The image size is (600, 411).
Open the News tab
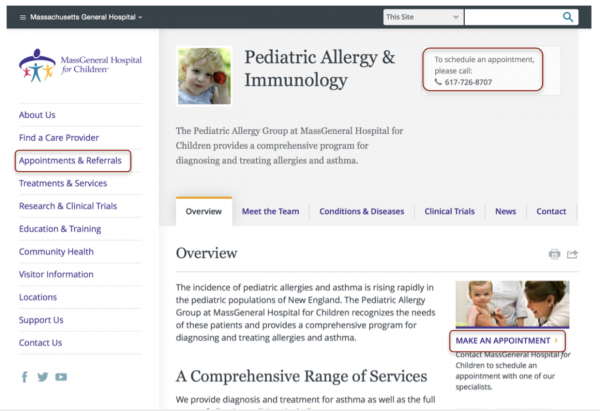pos(505,211)
